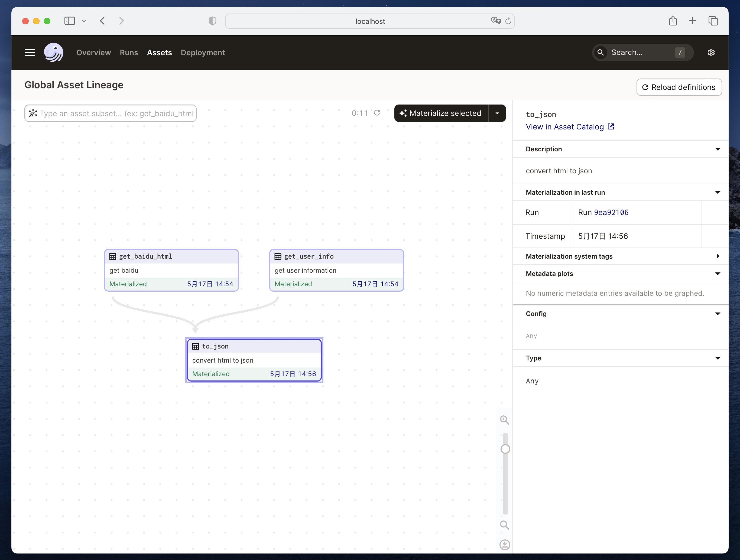Image resolution: width=740 pixels, height=560 pixels.
Task: Click the graph zoom slider handle
Action: point(505,449)
